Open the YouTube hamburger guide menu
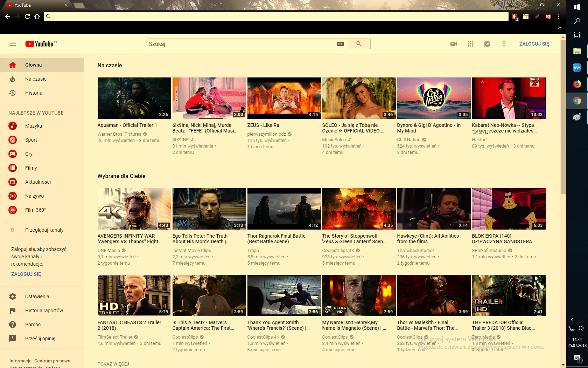 pos(13,44)
